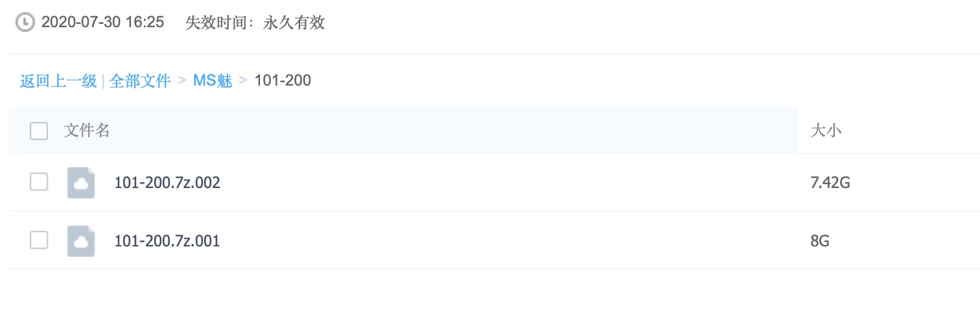Click the cloud file icon for 101-200.7z.001
The width and height of the screenshot is (980, 332).
pyautogui.click(x=81, y=241)
